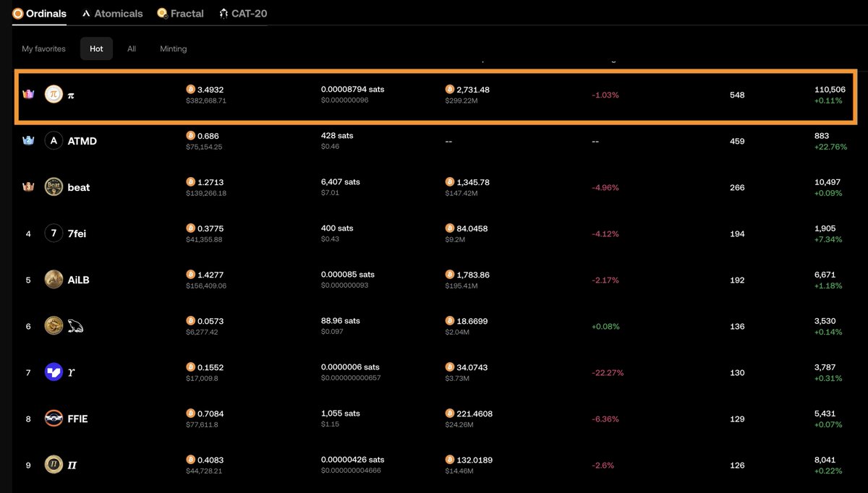Click bitcoin icon next to 1,345.78
This screenshot has height=493, width=868.
pos(450,182)
